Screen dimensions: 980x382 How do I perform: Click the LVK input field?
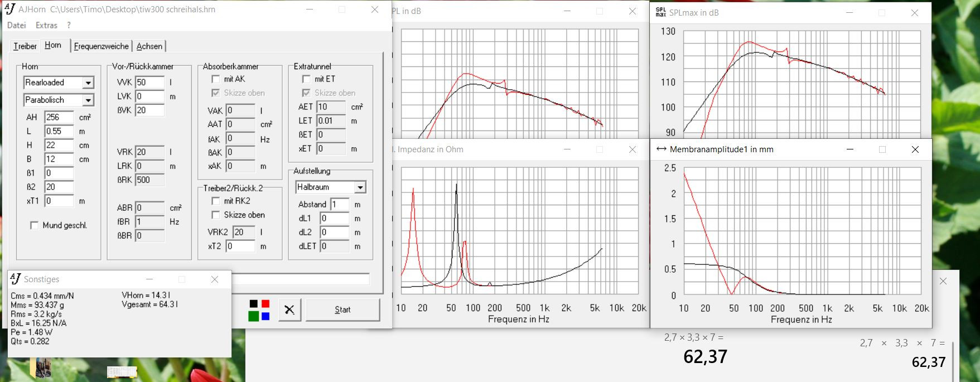tap(149, 96)
